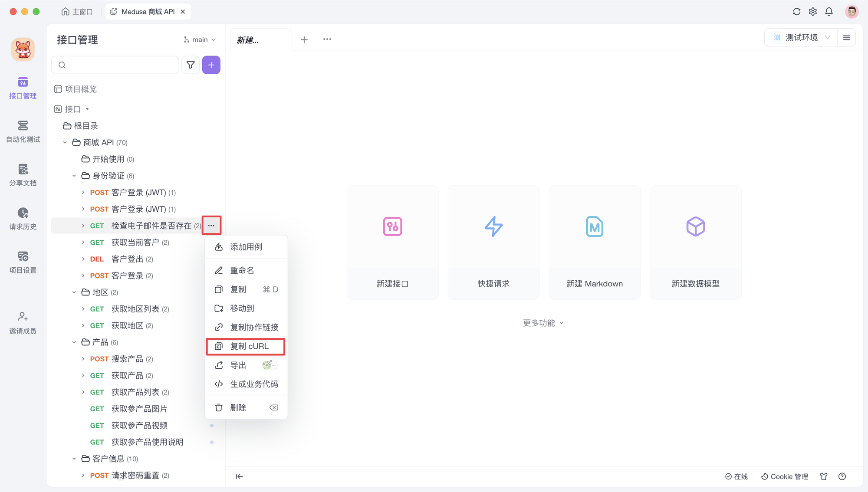Click the shirt theme icon in status bar

click(824, 476)
